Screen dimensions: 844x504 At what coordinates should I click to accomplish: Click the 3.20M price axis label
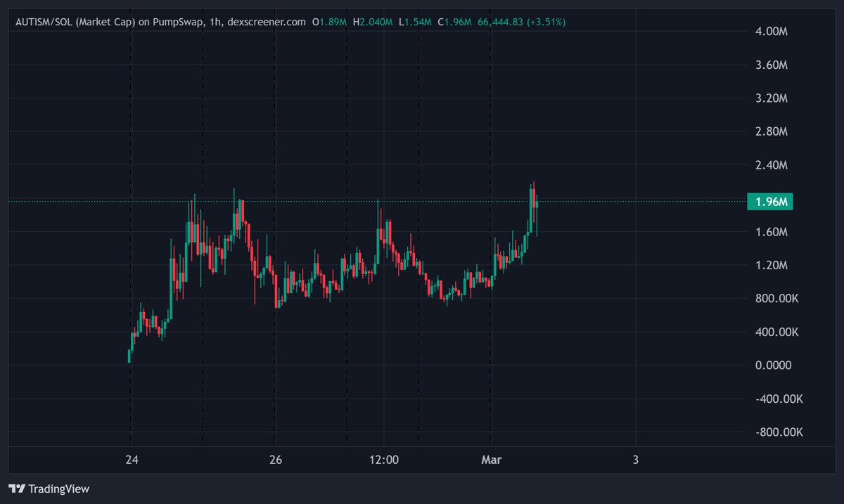pyautogui.click(x=773, y=98)
